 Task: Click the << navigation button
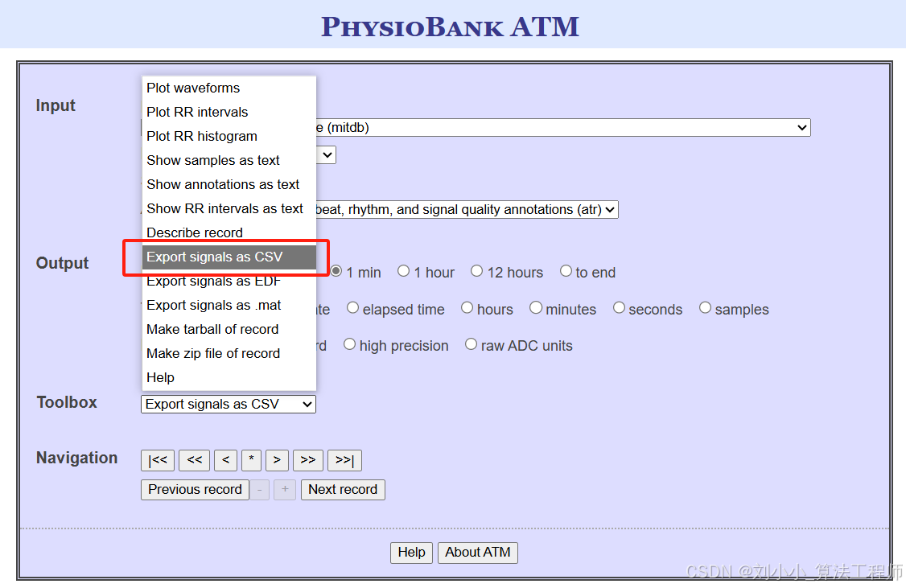click(194, 460)
